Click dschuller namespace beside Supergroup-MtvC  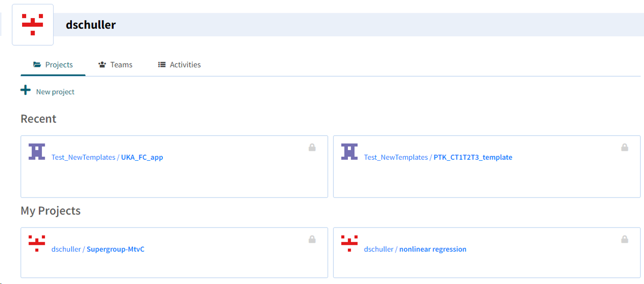pos(66,250)
